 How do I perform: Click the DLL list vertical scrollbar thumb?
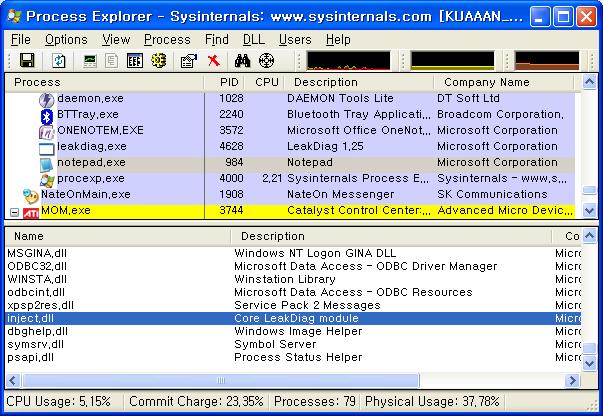pos(590,348)
